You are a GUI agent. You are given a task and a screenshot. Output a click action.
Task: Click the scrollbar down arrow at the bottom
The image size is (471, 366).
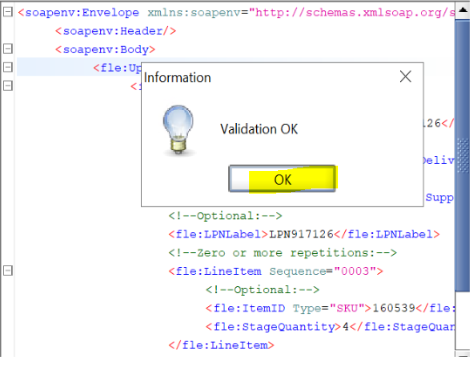(463, 353)
